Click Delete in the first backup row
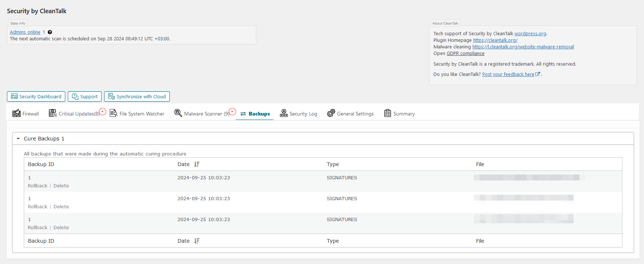Screen dimensions: 644x264 click(61, 186)
